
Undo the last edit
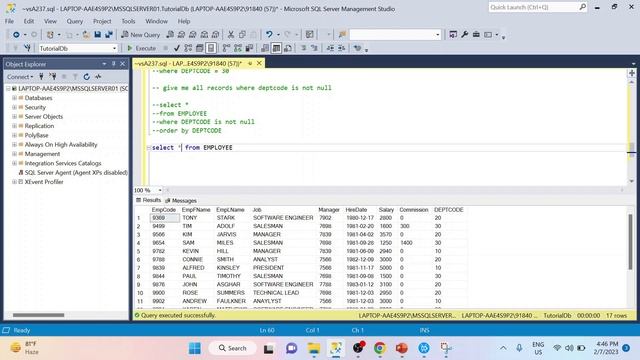[269, 35]
